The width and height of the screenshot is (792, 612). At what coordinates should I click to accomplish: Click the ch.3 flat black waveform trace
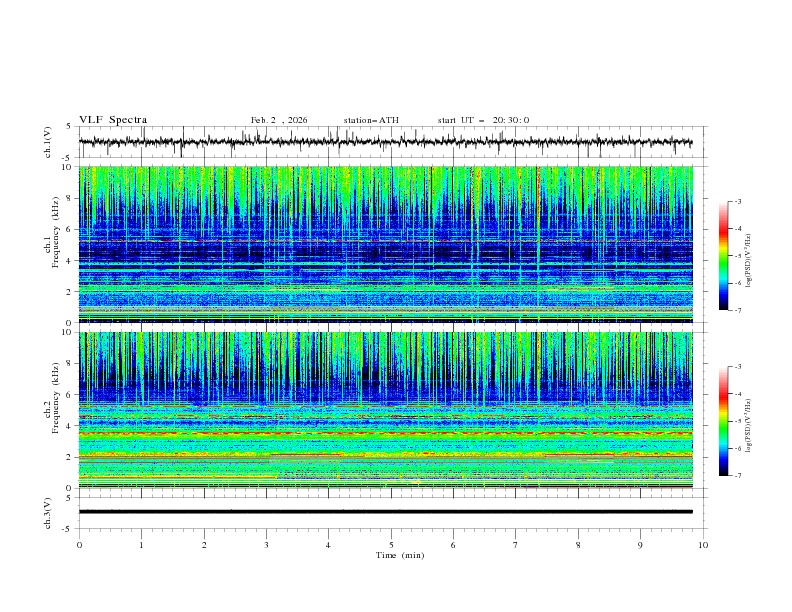pos(385,512)
